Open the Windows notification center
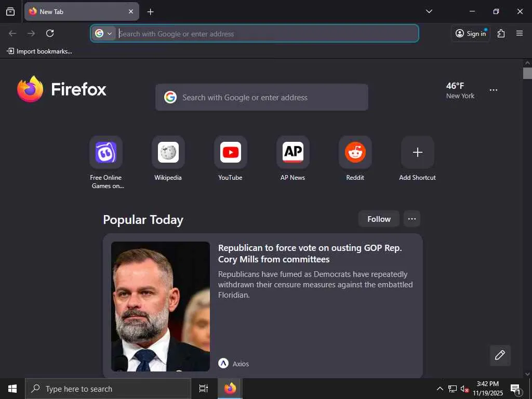Viewport: 532px width, 399px height. [x=516, y=389]
